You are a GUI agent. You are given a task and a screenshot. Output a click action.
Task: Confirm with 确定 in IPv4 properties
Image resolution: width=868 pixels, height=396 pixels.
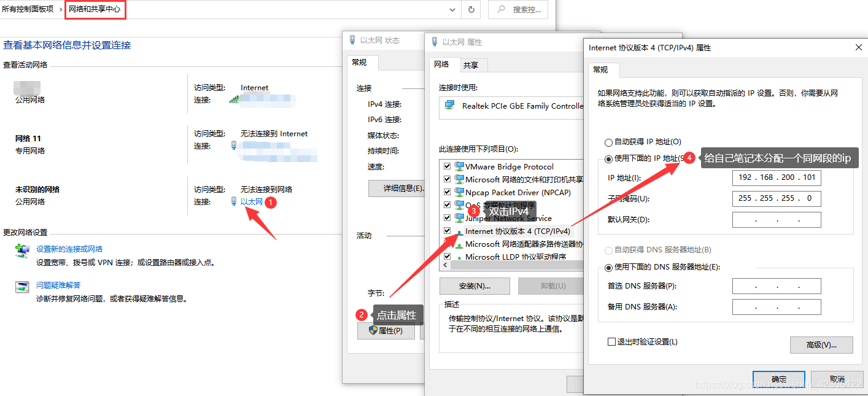(779, 379)
